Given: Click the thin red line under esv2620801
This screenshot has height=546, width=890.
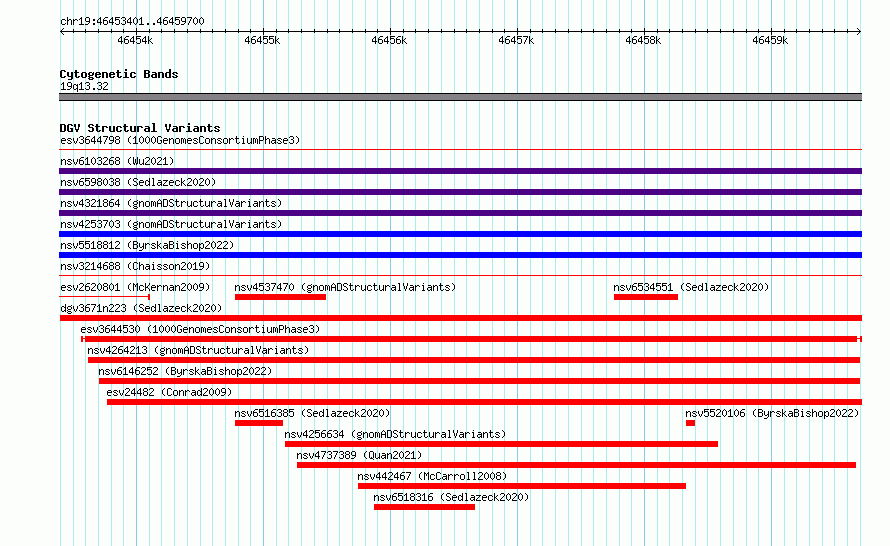Looking at the screenshot, I should click(x=104, y=296).
